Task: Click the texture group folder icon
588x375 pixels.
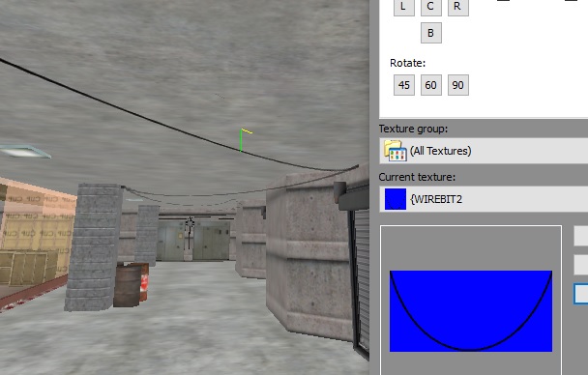Action: (395, 151)
